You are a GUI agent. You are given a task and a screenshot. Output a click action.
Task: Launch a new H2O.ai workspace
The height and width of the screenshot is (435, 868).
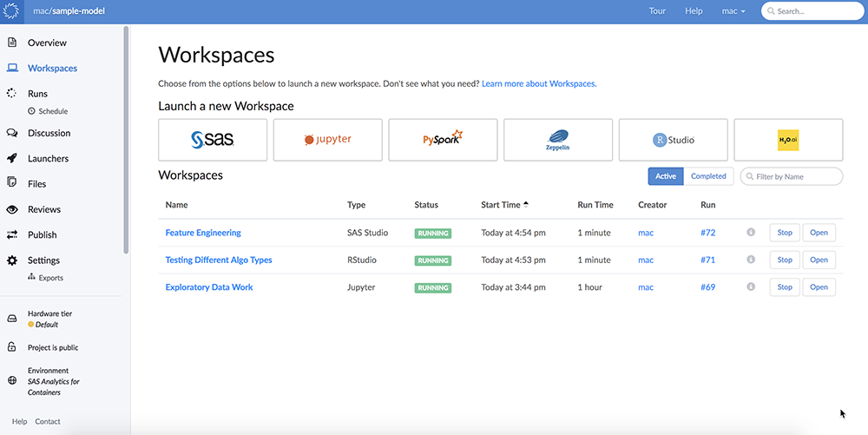click(788, 140)
